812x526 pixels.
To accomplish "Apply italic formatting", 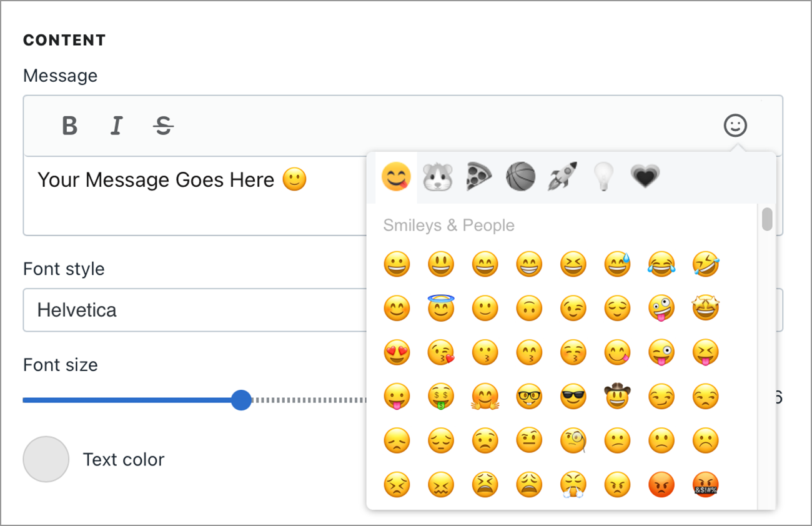I will [116, 125].
